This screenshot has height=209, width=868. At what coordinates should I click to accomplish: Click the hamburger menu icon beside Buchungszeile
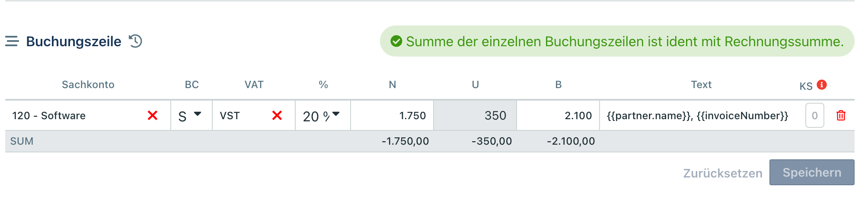(12, 41)
